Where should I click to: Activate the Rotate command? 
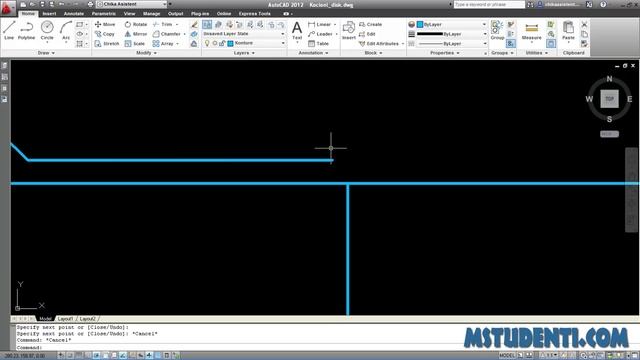pyautogui.click(x=136, y=24)
